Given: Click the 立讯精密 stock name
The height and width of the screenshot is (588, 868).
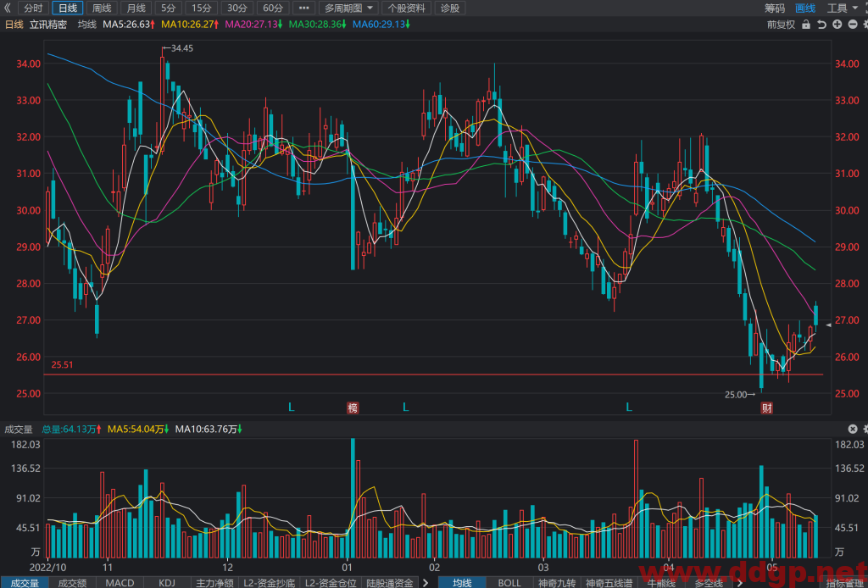Looking at the screenshot, I should [48, 25].
